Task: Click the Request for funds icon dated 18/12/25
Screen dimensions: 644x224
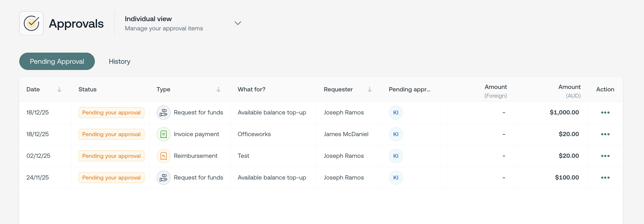Action: 163,113
